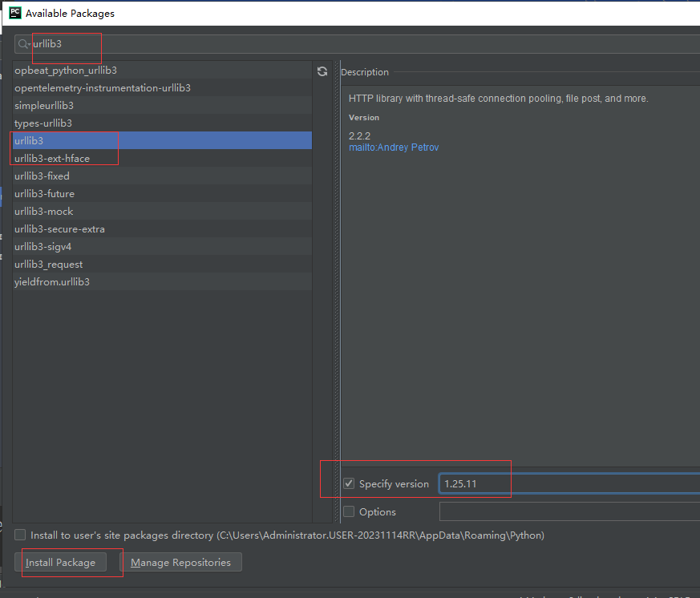Select the opentelemetry-instrumentation-urllib3 package

[x=163, y=88]
